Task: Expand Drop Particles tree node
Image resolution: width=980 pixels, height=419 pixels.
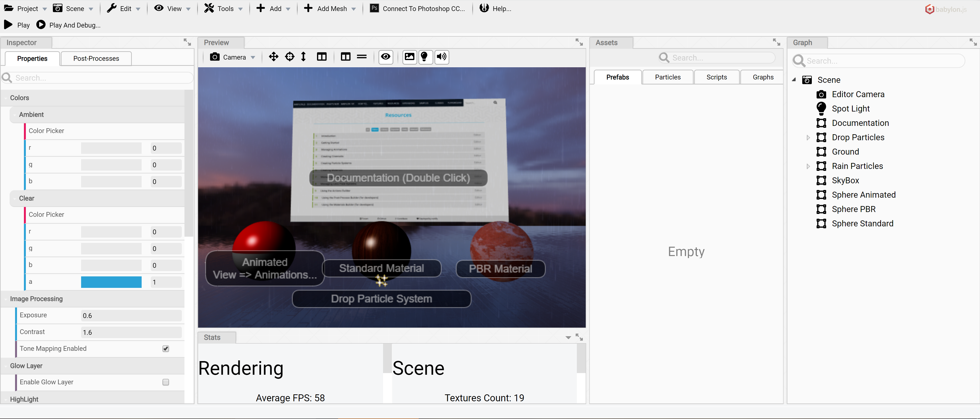Action: (808, 137)
